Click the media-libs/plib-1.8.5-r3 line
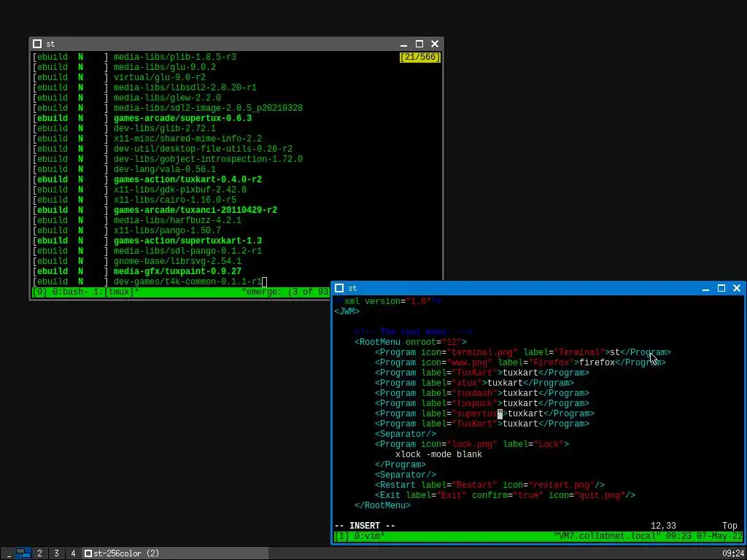747x560 pixels. (175, 57)
